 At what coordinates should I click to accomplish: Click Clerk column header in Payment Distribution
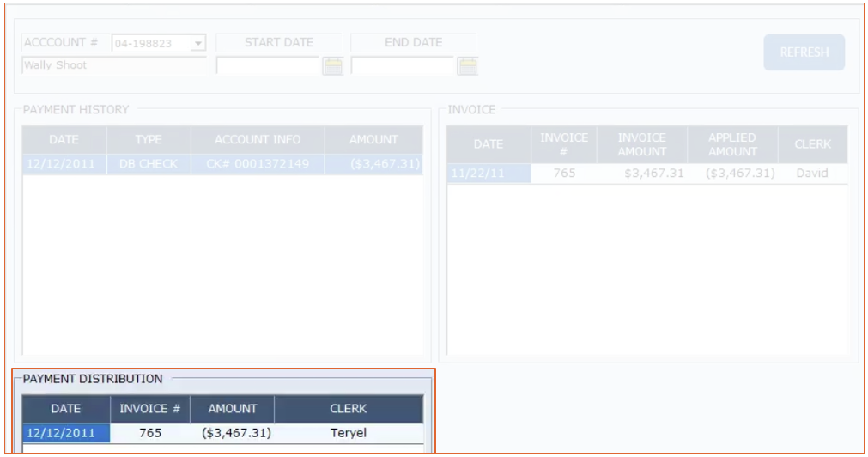tap(348, 409)
